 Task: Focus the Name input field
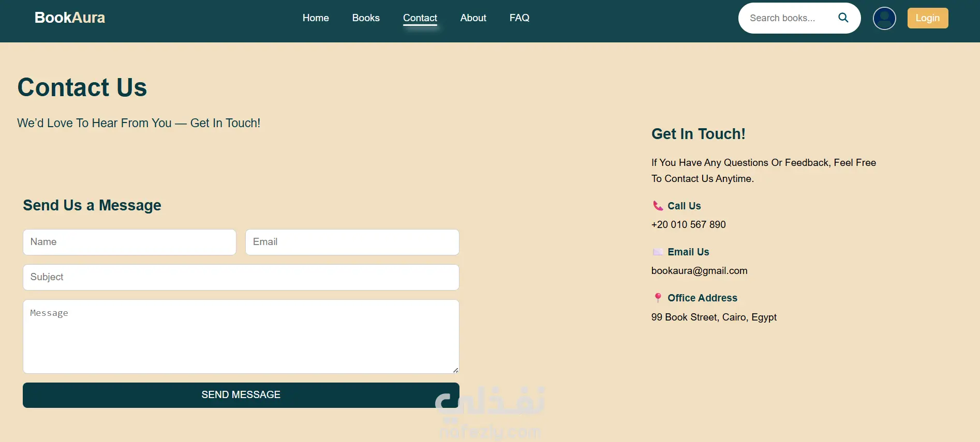129,242
